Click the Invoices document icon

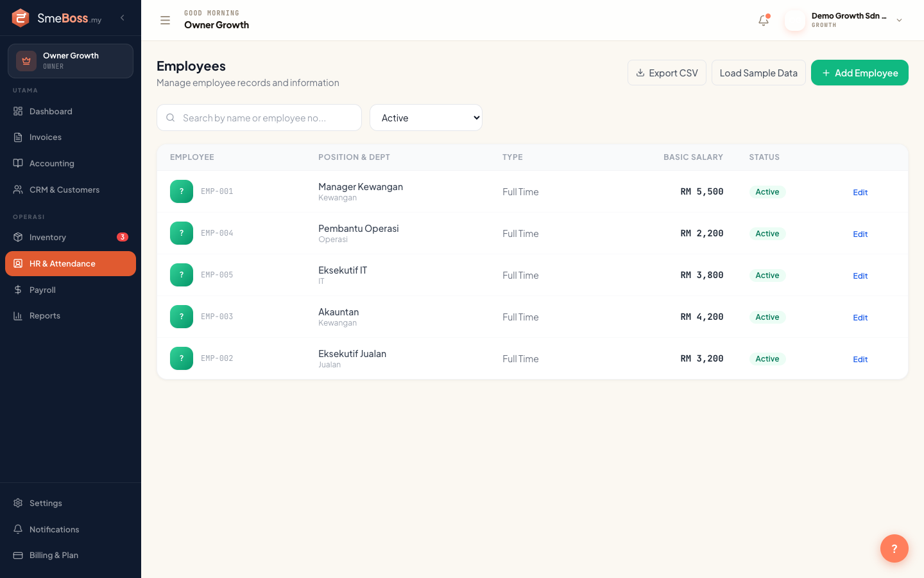(x=18, y=137)
